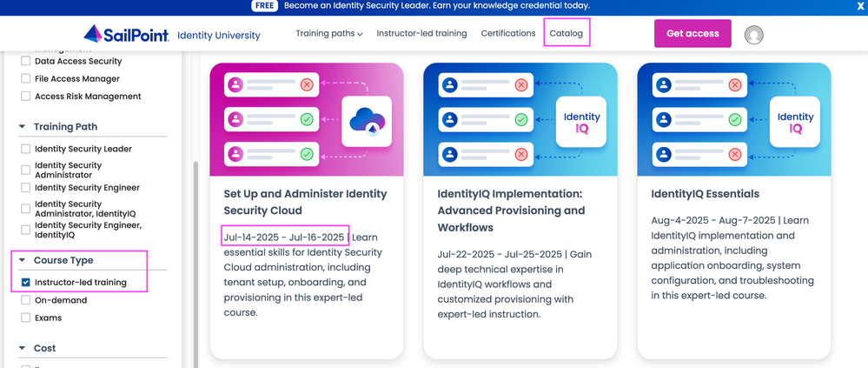Click the IdentityIQ logo on Essentials card
The width and height of the screenshot is (868, 368).
pyautogui.click(x=795, y=122)
